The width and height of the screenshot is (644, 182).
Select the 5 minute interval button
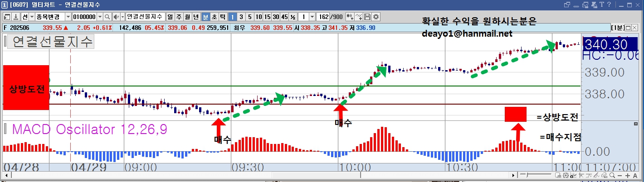[x=249, y=17]
